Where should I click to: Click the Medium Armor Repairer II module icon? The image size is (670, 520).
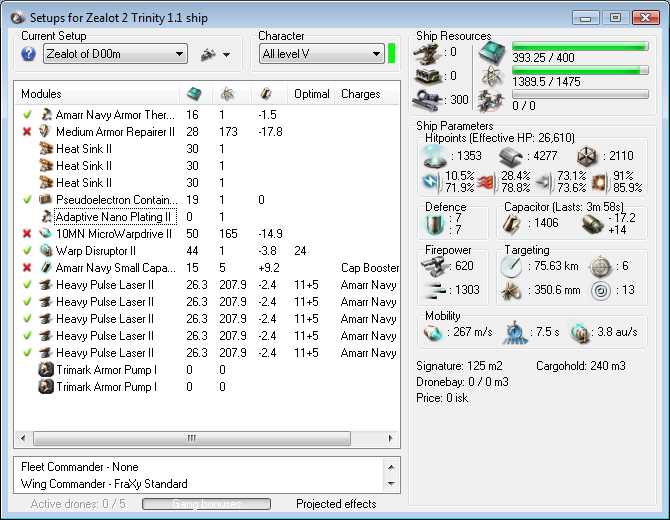45,131
